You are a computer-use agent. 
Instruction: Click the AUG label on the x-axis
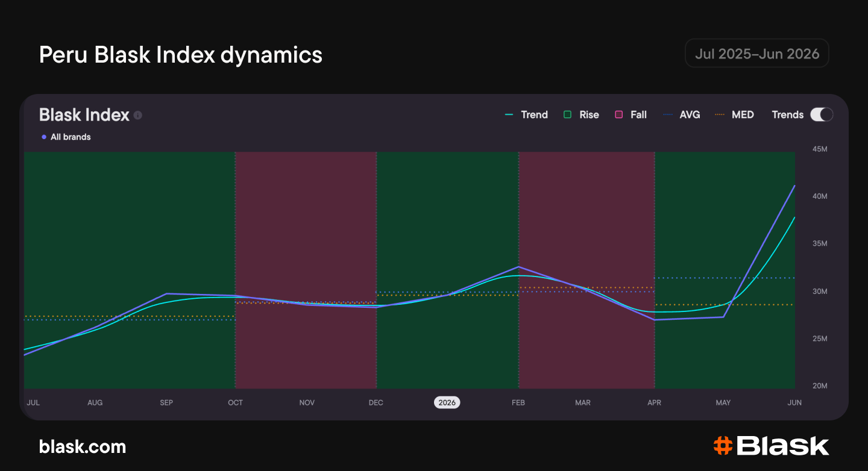[x=95, y=402]
